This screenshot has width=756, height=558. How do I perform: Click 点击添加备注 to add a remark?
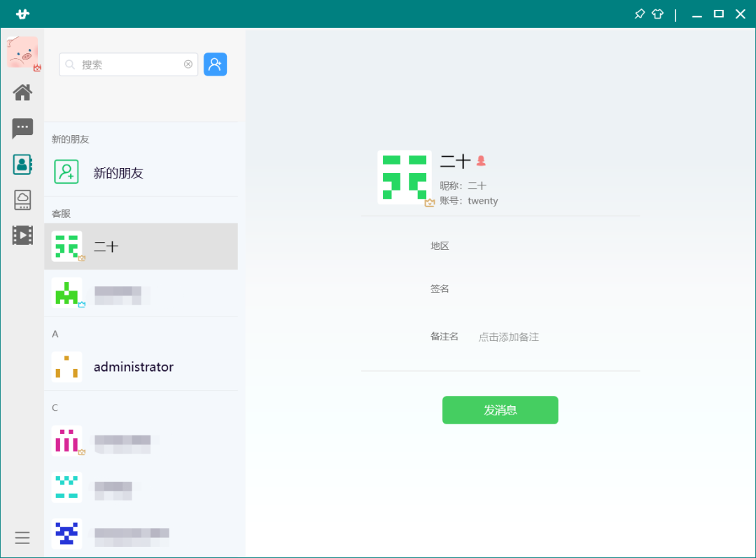coord(509,337)
